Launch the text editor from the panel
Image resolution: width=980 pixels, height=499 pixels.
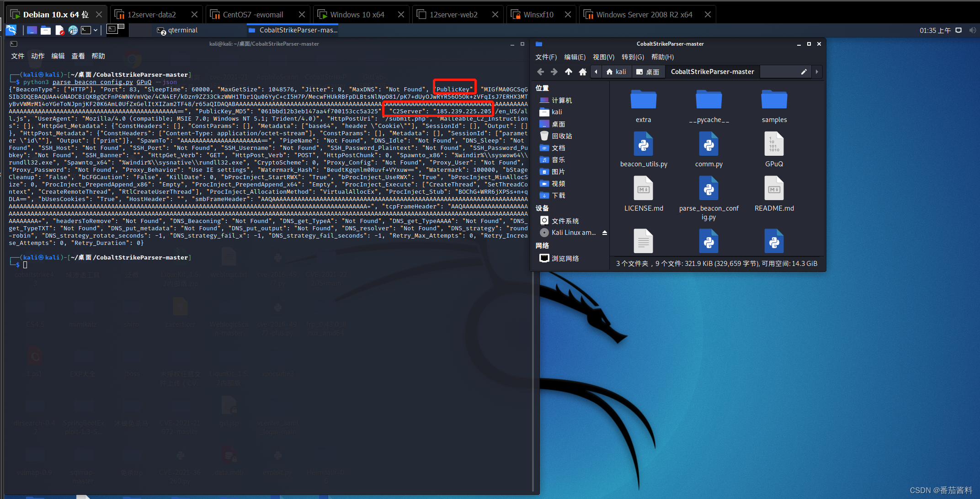59,30
